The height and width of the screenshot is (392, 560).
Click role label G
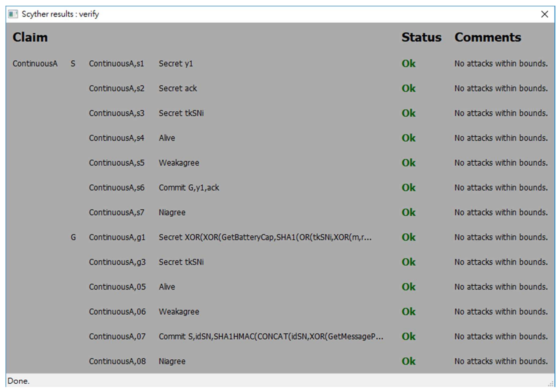[73, 237]
